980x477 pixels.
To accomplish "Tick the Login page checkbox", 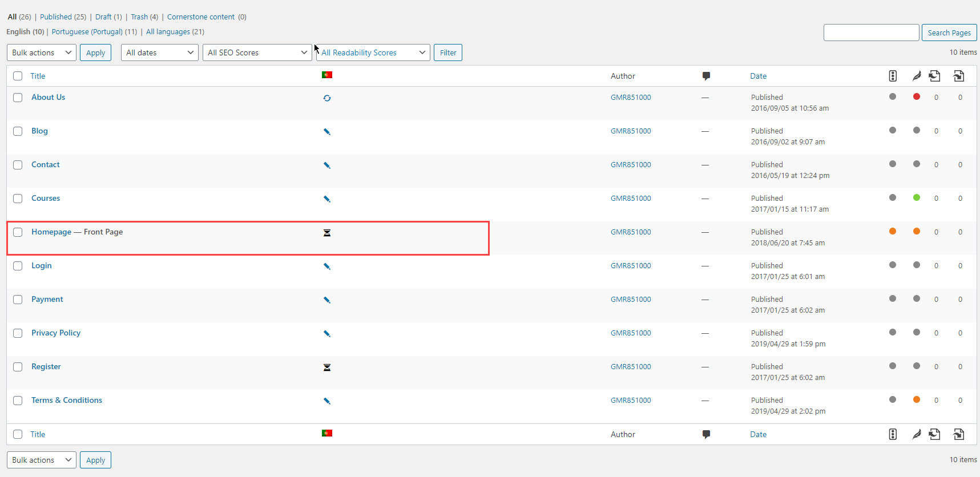I will (x=18, y=266).
